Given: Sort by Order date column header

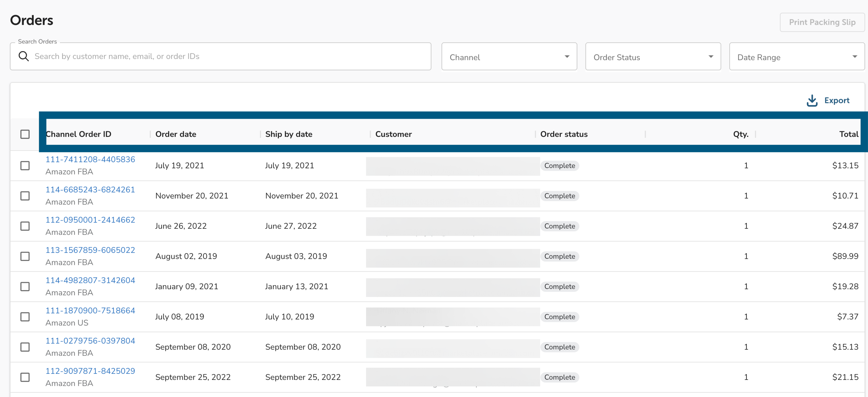Looking at the screenshot, I should click(x=176, y=134).
